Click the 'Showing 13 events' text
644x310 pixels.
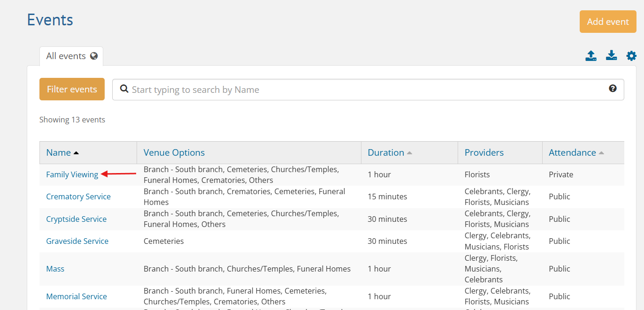[72, 120]
